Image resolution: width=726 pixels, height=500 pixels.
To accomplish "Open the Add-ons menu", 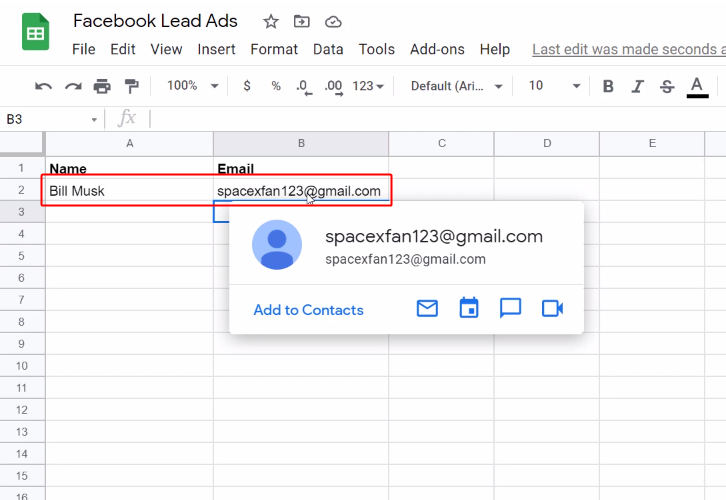I will (x=437, y=49).
